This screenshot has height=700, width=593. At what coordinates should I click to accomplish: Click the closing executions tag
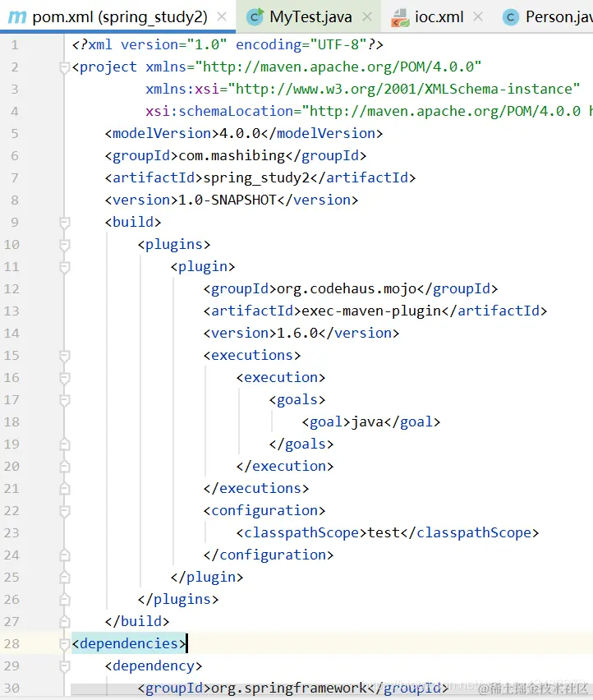256,488
